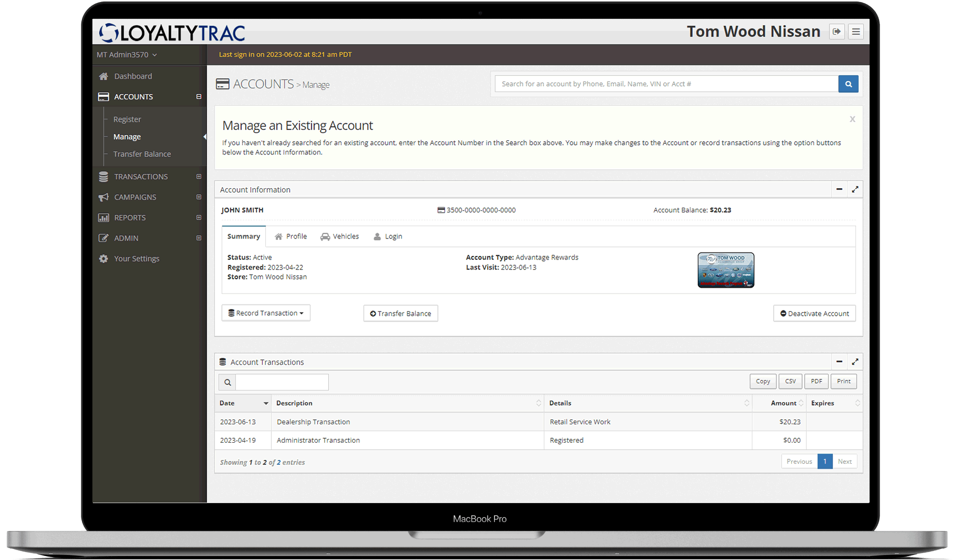Click the TRANSACTIONS stack icon in sidebar
This screenshot has height=560, width=959.
(103, 177)
